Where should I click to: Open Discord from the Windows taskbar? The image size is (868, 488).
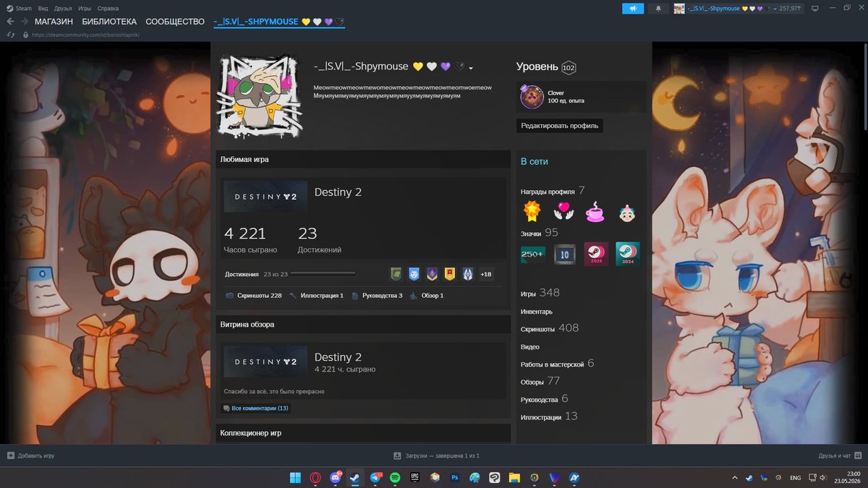[336, 477]
